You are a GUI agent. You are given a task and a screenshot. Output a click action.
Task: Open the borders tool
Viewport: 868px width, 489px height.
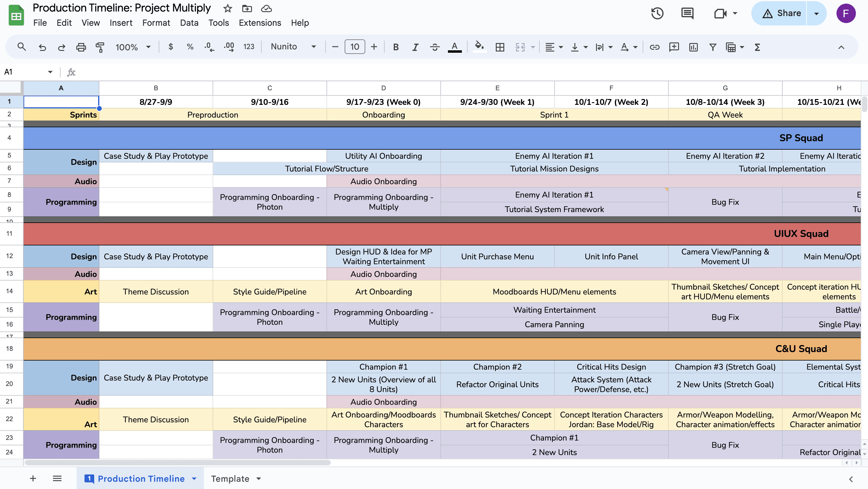click(500, 47)
